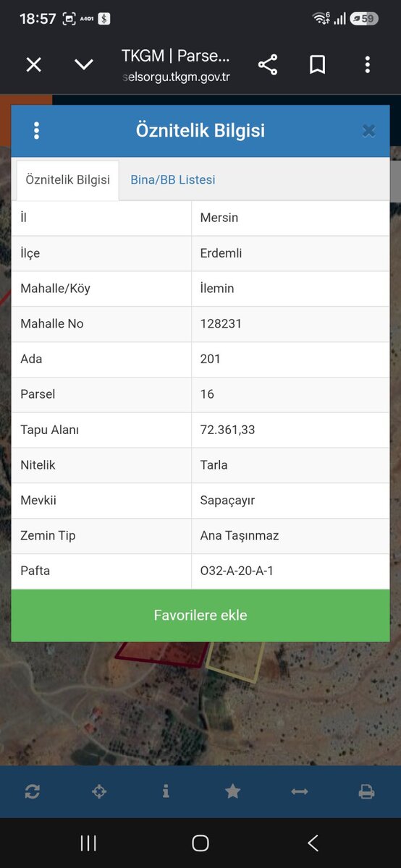Open the browser three-dot overflow menu
Image resolution: width=401 pixels, height=868 pixels.
point(368,64)
